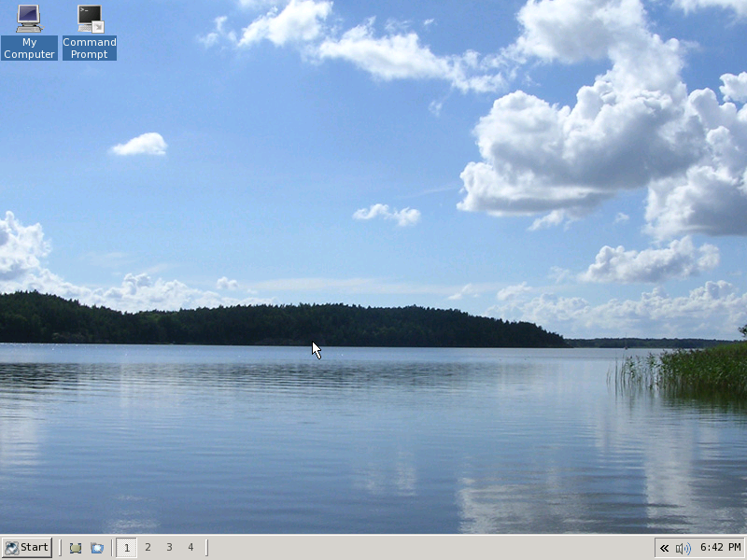Click the green monitor quick-launch icon in taskbar
This screenshot has width=747, height=560.
click(x=76, y=548)
